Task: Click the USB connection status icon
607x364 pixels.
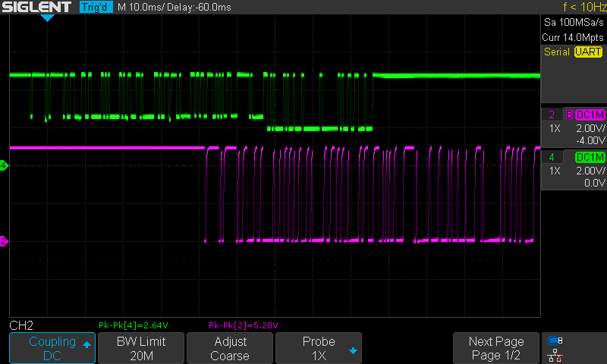Action: (555, 340)
